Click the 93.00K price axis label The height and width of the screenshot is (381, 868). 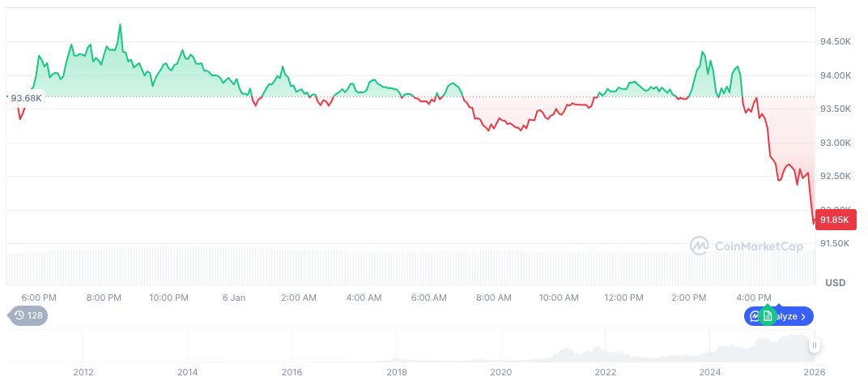point(836,143)
